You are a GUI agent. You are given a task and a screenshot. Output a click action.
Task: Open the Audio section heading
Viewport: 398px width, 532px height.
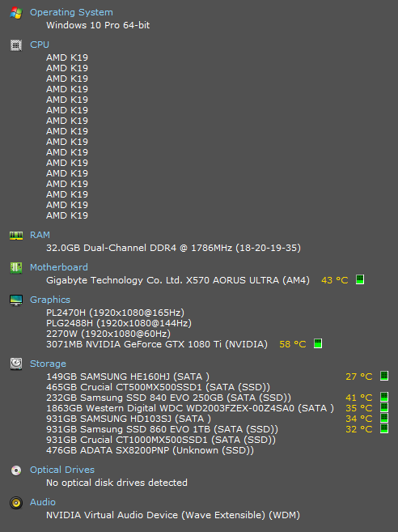(x=42, y=502)
